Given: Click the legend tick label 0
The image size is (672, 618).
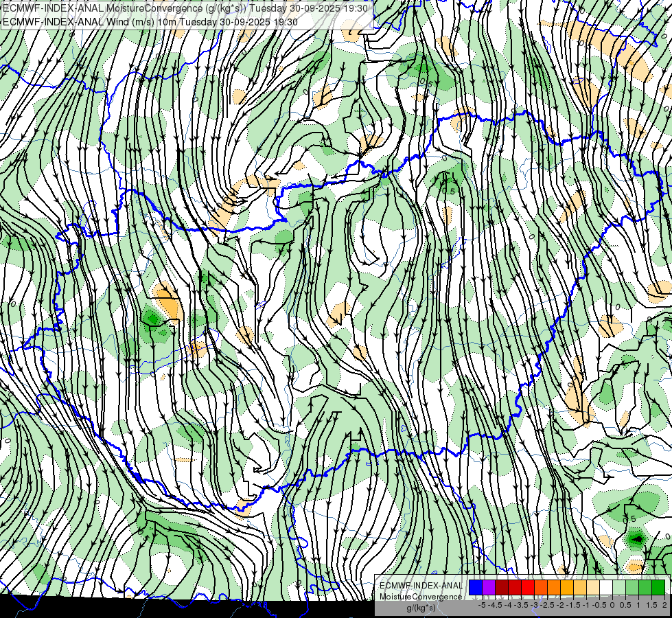Looking at the screenshot, I should pyautogui.click(x=612, y=605).
